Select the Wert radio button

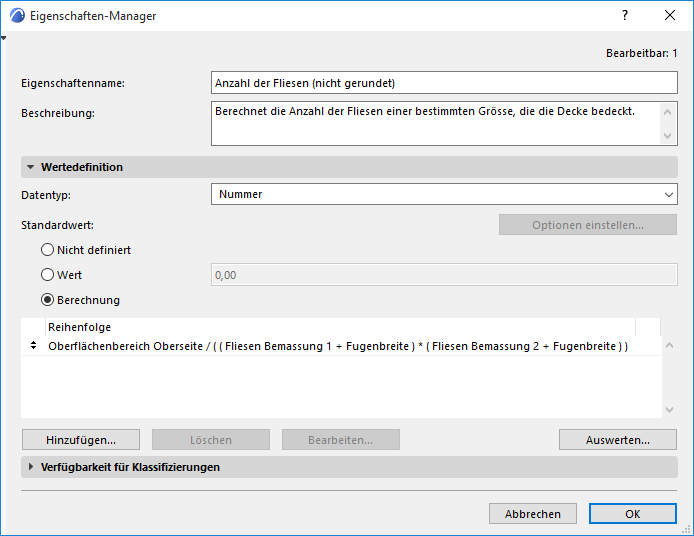47,274
